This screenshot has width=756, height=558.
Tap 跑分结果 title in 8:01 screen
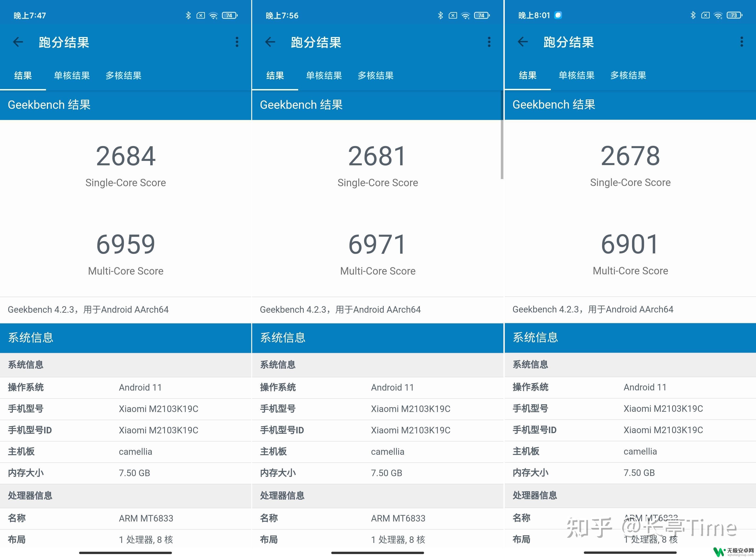(569, 42)
